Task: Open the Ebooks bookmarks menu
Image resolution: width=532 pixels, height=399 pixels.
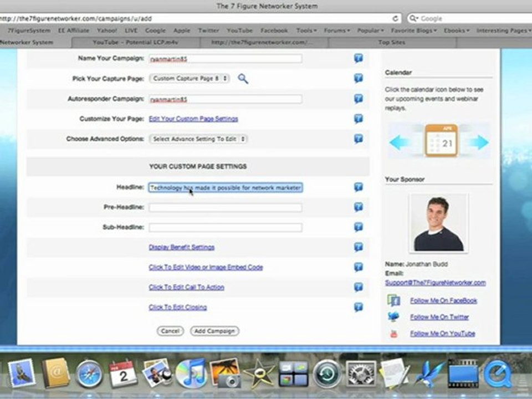Action: (x=456, y=30)
